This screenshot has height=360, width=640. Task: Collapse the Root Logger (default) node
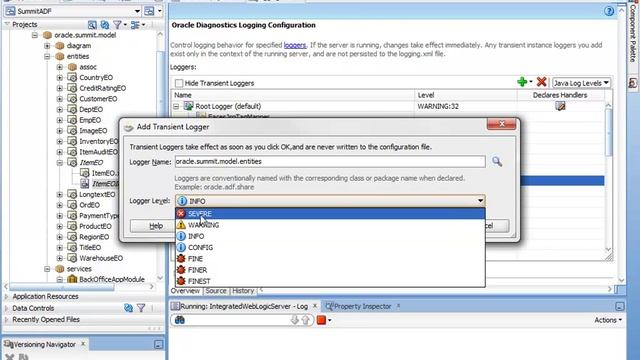coord(176,107)
